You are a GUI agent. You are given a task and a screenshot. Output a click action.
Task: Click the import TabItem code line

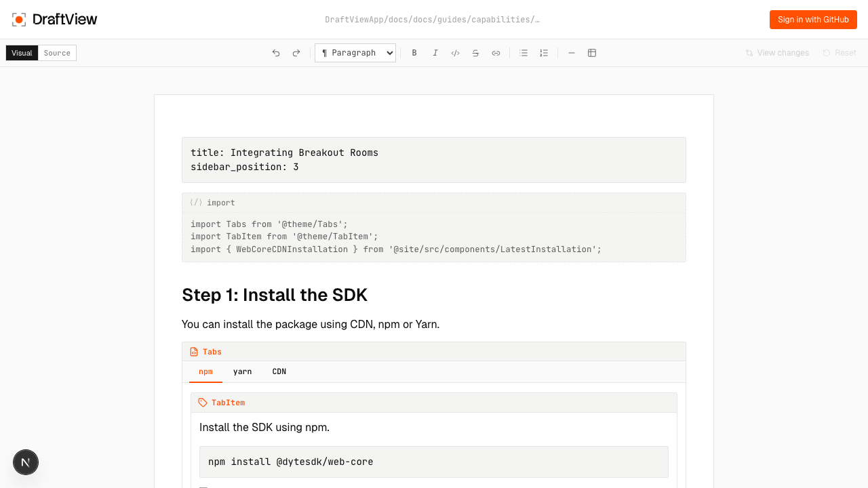tap(284, 237)
